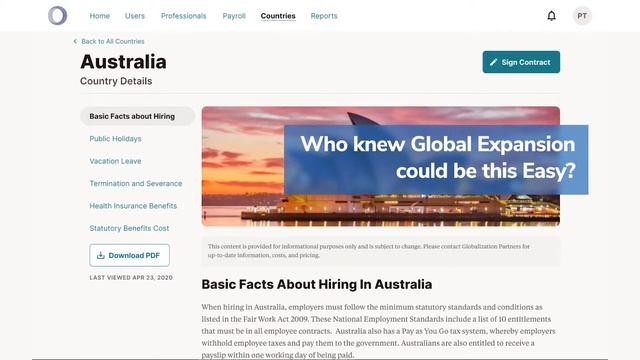The height and width of the screenshot is (360, 640).
Task: Go to the Home tab
Action: 100,16
